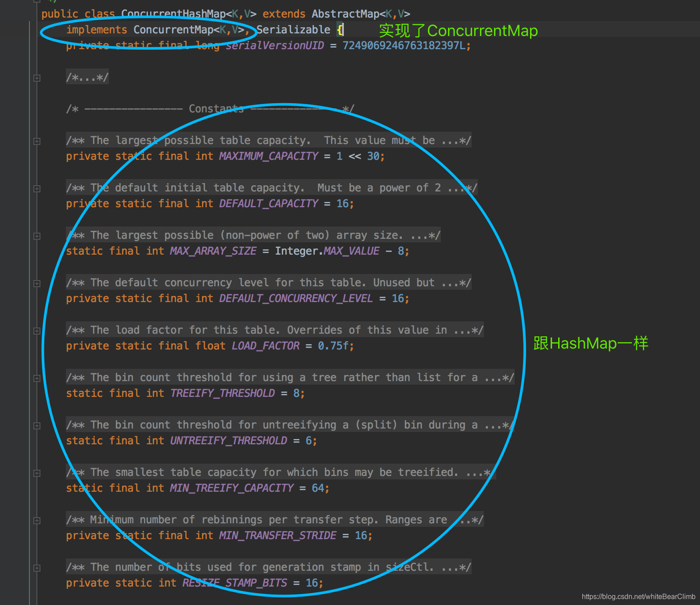Click the 30 in 1 << 30
This screenshot has width=700, height=605.
[373, 156]
